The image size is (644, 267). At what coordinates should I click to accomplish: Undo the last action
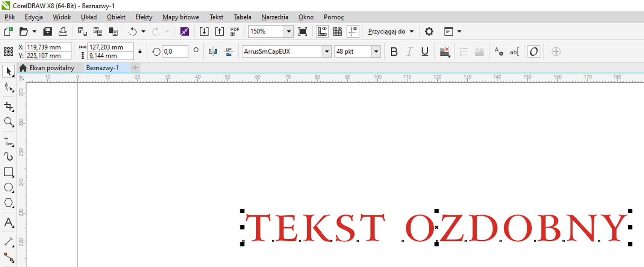133,32
